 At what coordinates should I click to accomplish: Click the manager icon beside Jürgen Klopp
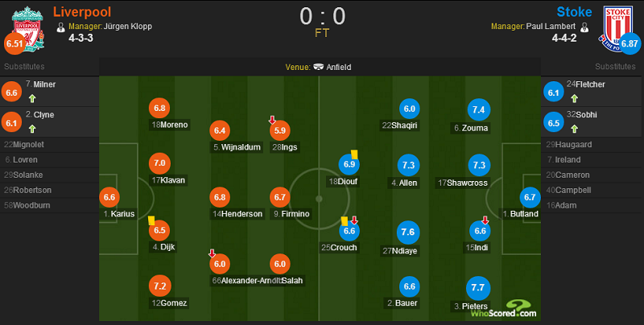(x=61, y=26)
